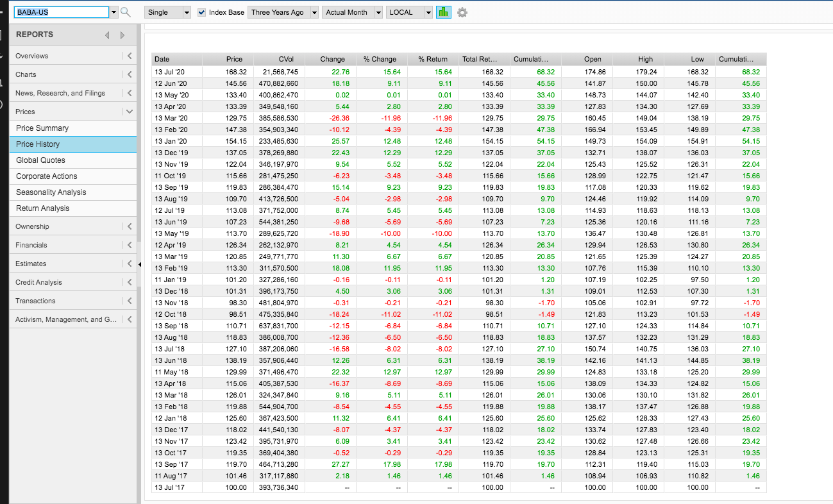Click the REPORTS panel heading

35,35
